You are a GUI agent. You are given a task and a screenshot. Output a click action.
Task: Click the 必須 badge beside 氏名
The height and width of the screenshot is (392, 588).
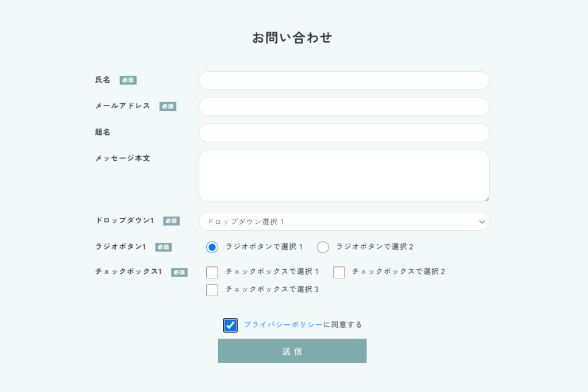(128, 80)
